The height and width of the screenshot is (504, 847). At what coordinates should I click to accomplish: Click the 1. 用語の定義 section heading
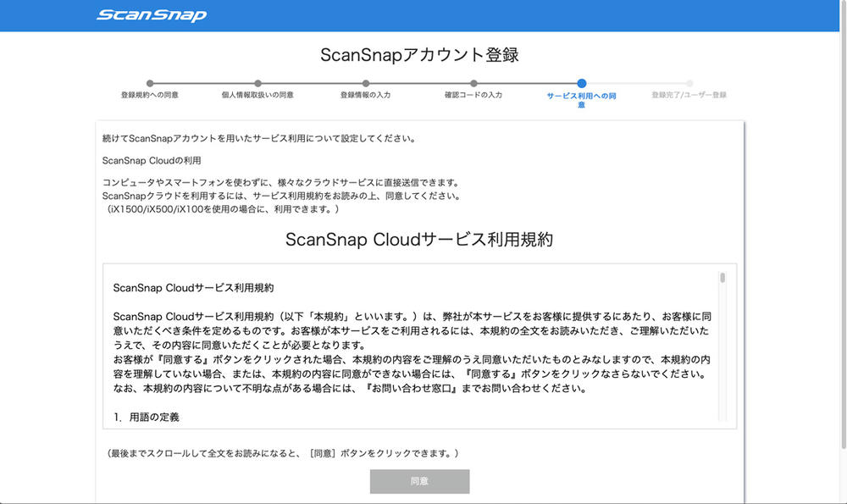click(x=147, y=417)
